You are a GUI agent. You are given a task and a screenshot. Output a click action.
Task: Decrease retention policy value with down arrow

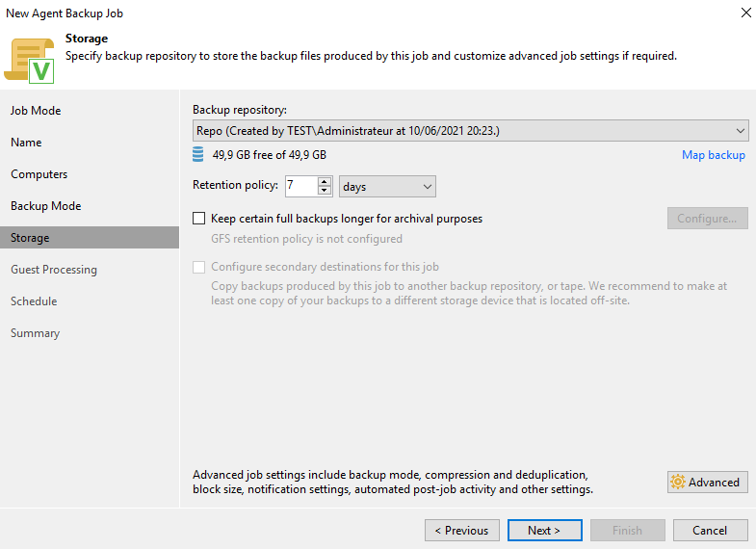[x=325, y=192]
